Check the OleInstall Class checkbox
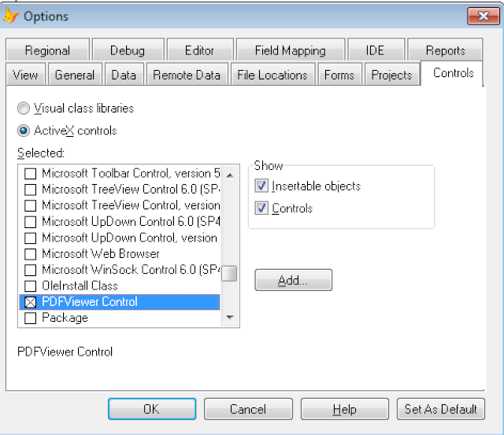Screen dimensions: 504x435 tap(31, 286)
